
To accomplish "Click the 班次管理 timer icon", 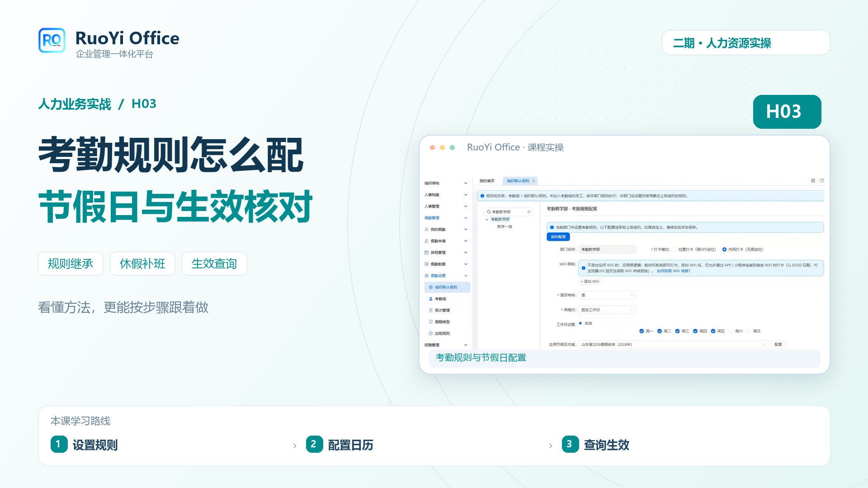I will (x=431, y=310).
